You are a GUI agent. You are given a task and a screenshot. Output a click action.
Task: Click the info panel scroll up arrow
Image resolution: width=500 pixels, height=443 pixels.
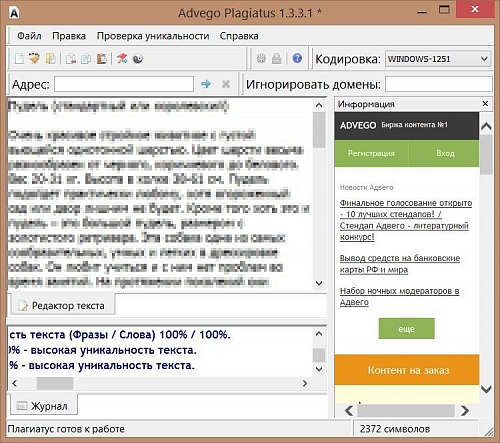486,126
